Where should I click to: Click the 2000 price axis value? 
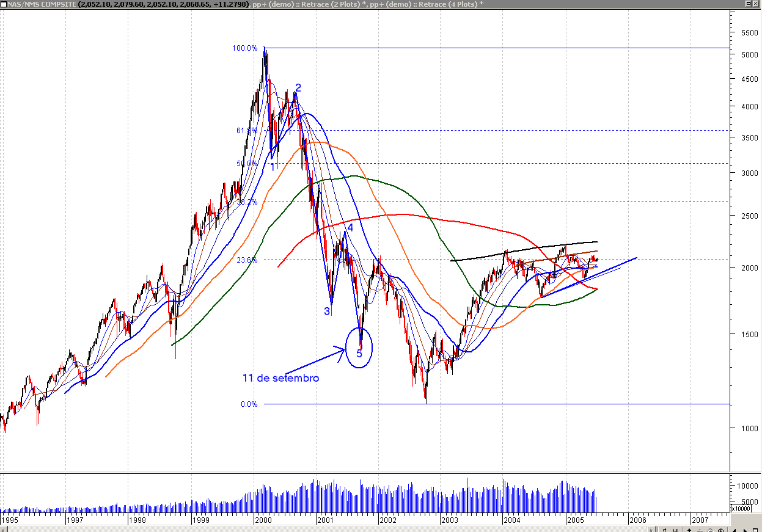pyautogui.click(x=749, y=268)
